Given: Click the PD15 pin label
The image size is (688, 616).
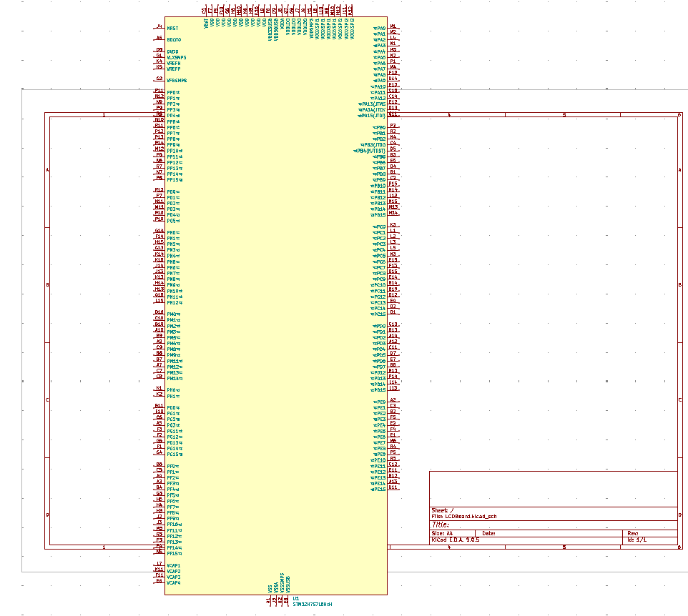Looking at the screenshot, I should (380, 389).
